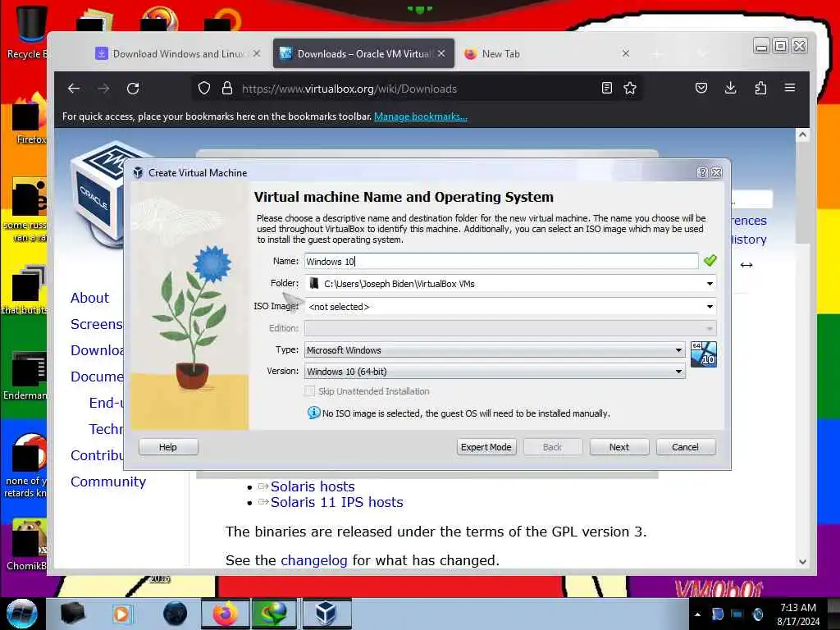Click the Help button in the dialog
This screenshot has width=840, height=630.
pyautogui.click(x=168, y=447)
